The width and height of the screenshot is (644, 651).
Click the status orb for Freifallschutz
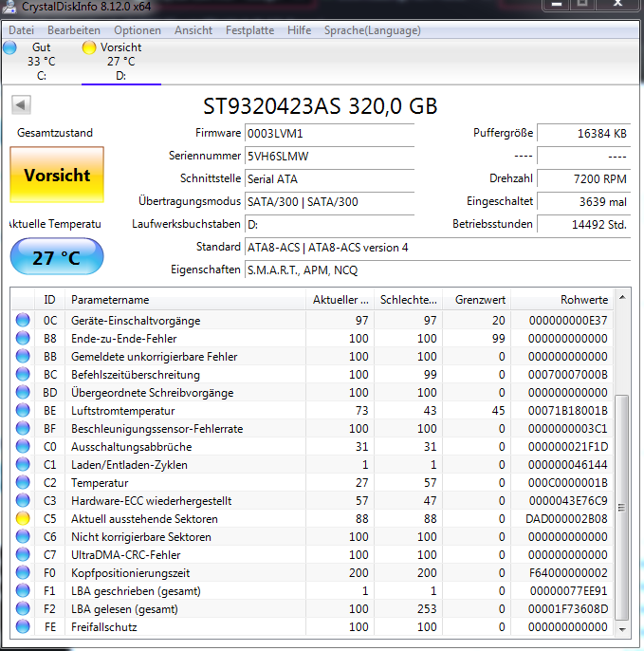tap(23, 626)
